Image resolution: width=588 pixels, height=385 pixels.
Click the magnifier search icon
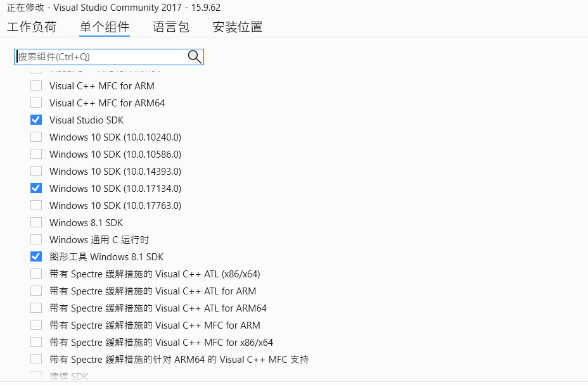[194, 56]
